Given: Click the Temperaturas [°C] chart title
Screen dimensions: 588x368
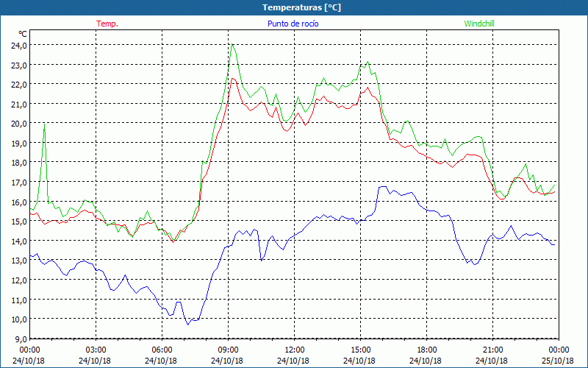Looking at the screenshot, I should click(x=301, y=7).
